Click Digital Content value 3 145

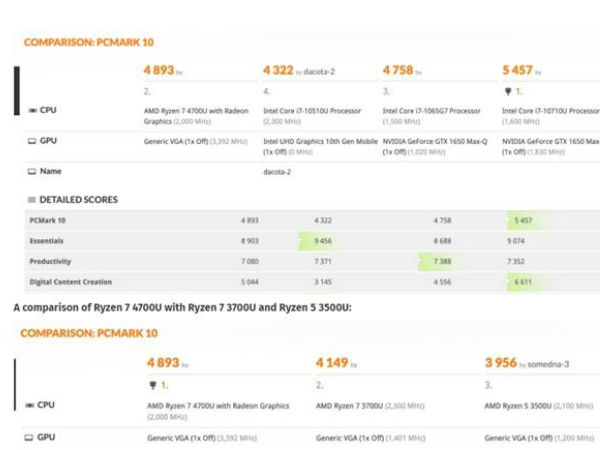pos(323,282)
